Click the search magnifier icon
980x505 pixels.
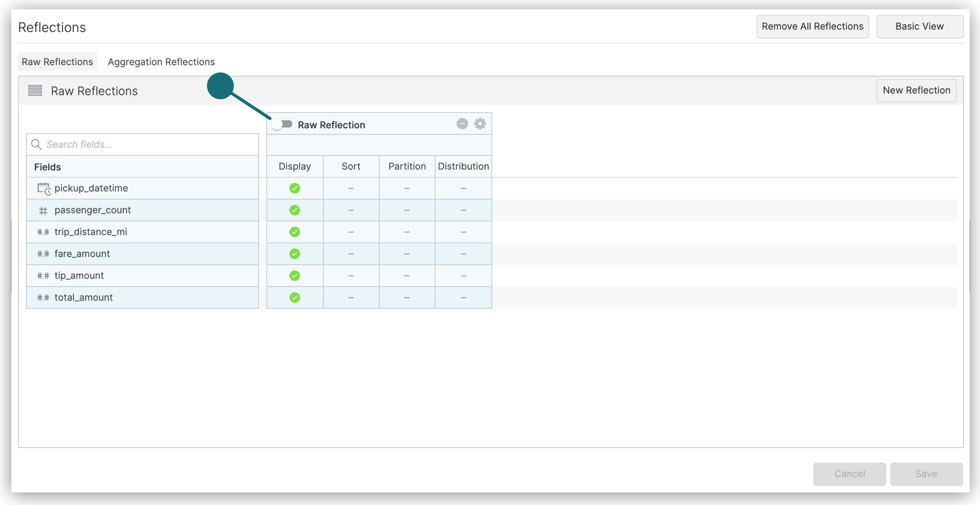coord(36,144)
